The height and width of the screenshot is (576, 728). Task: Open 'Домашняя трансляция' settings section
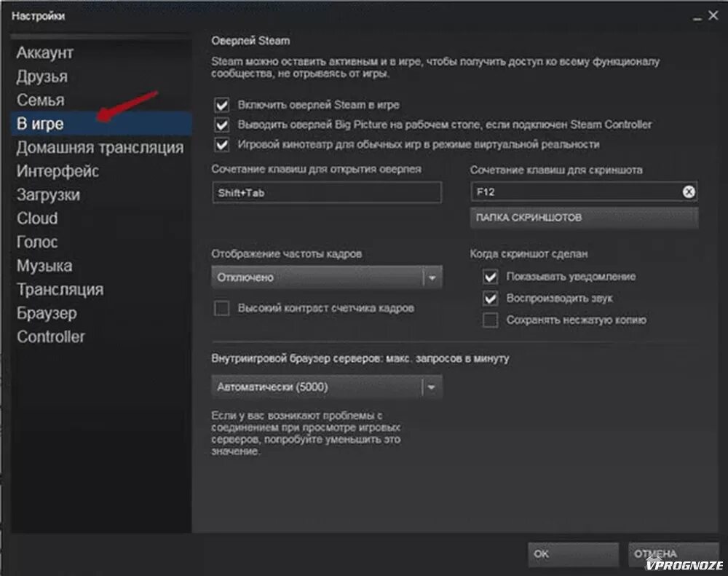coord(100,148)
